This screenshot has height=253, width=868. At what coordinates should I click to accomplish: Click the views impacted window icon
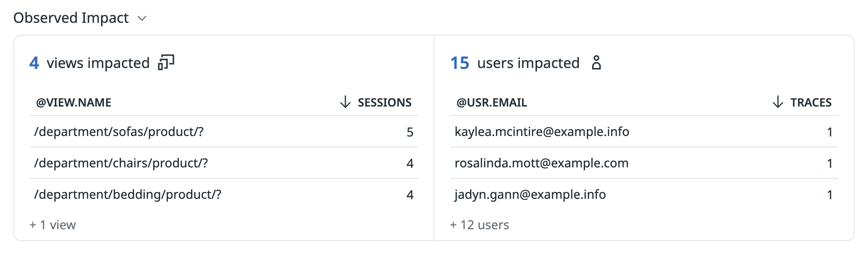click(166, 62)
